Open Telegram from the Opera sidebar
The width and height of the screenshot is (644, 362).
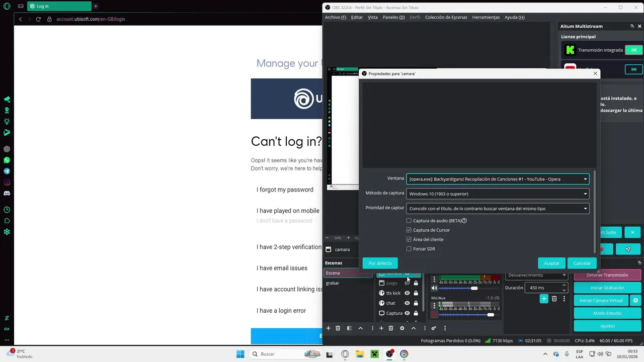[x=7, y=171]
